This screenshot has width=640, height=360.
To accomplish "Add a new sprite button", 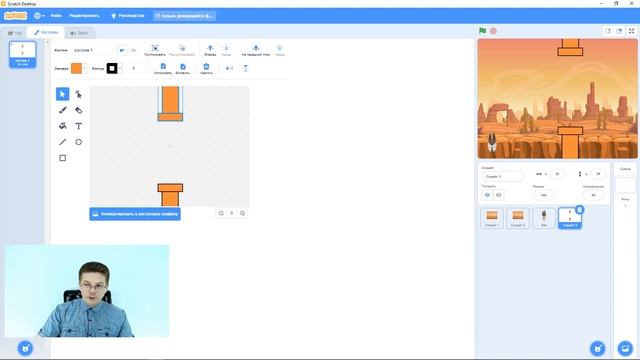I will pos(598,349).
